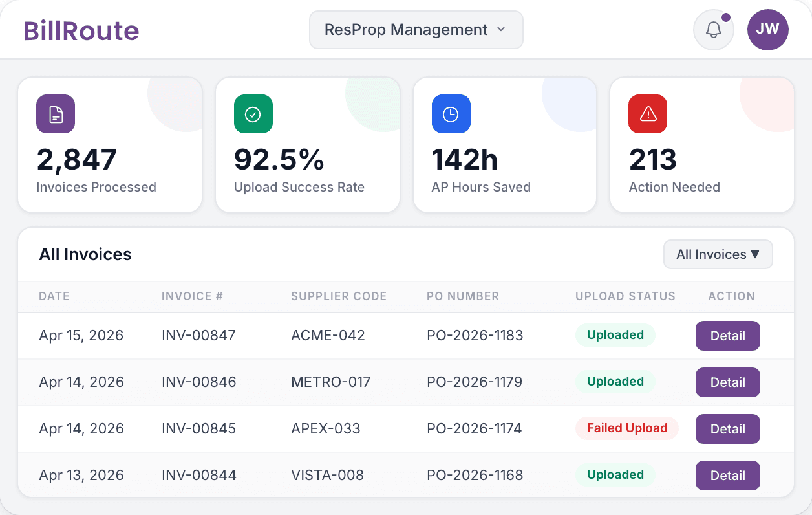Open the All Invoices filter dropdown
Image resolution: width=812 pixels, height=515 pixels.
pos(718,254)
